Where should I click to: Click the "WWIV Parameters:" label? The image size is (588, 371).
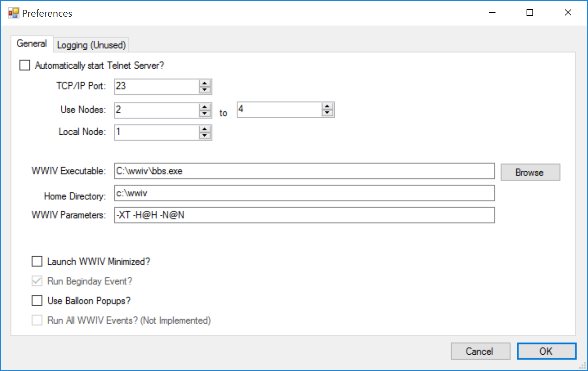click(x=69, y=215)
